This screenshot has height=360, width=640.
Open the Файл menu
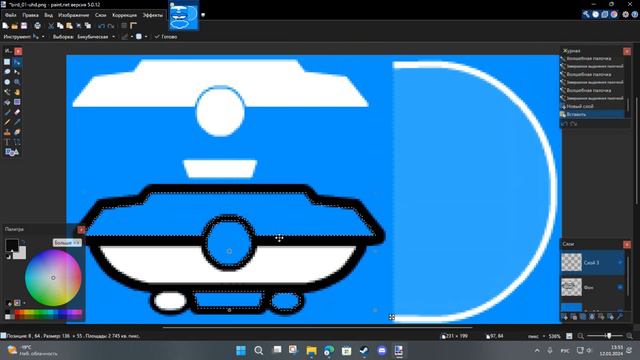(x=11, y=15)
